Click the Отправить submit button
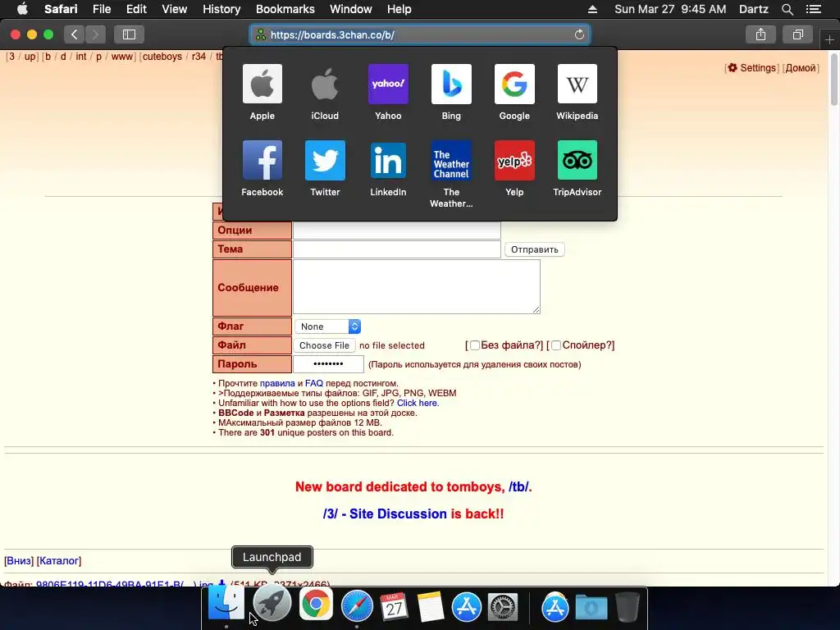The height and width of the screenshot is (630, 840). click(x=534, y=249)
